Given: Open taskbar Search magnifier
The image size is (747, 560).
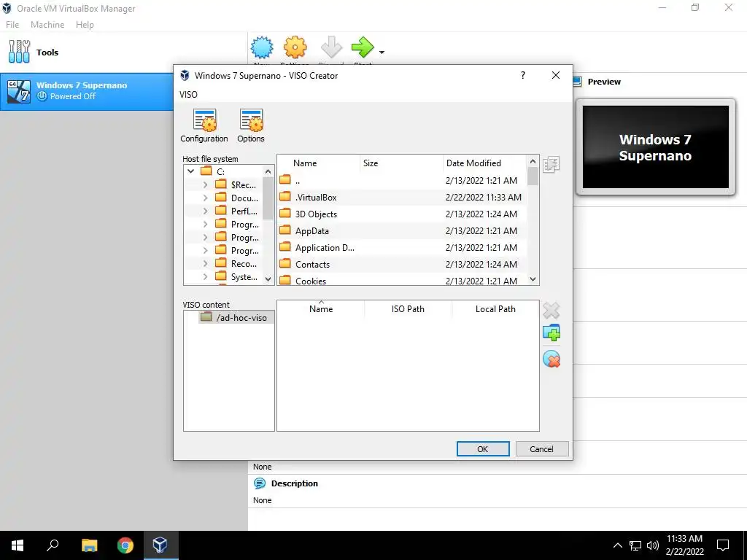Looking at the screenshot, I should (x=53, y=545).
